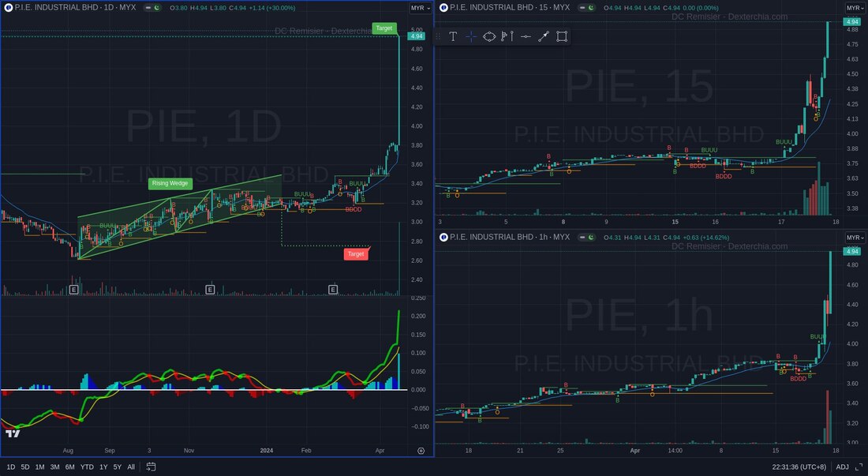This screenshot has height=476, width=868.
Task: Select the 1M time range
Action: pyautogui.click(x=40, y=467)
